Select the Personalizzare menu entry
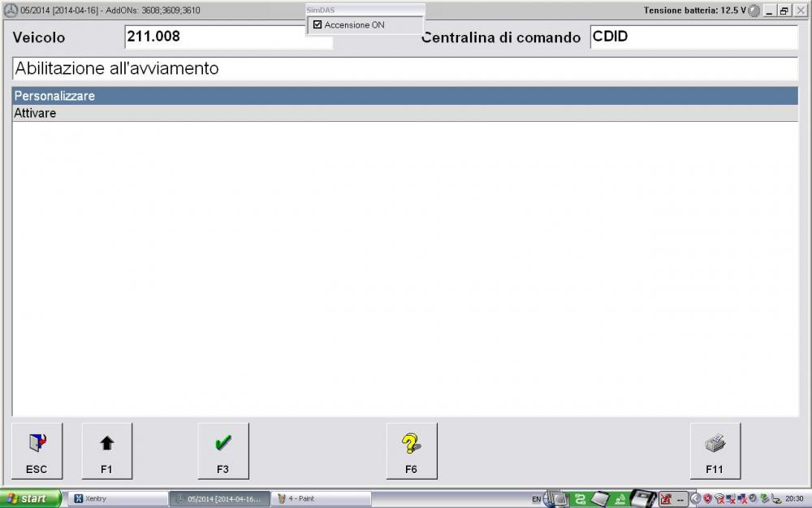Screen dimensions: 812x508 pyautogui.click(x=404, y=96)
